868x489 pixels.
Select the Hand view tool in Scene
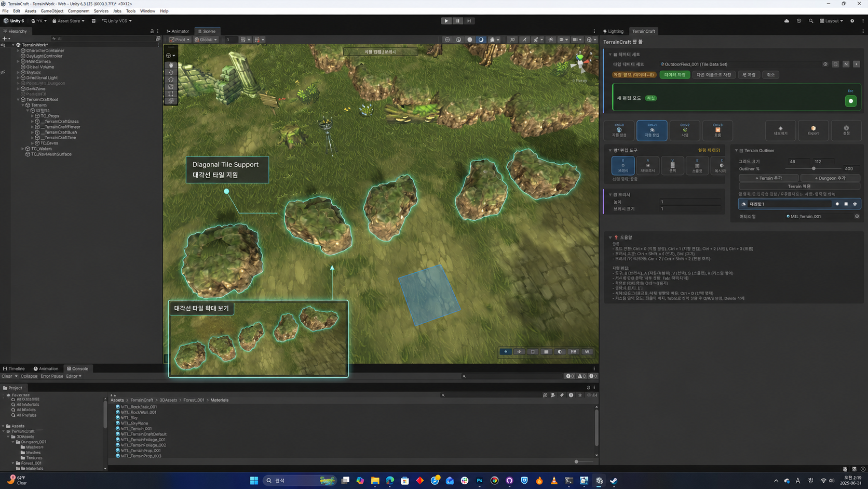click(x=171, y=65)
